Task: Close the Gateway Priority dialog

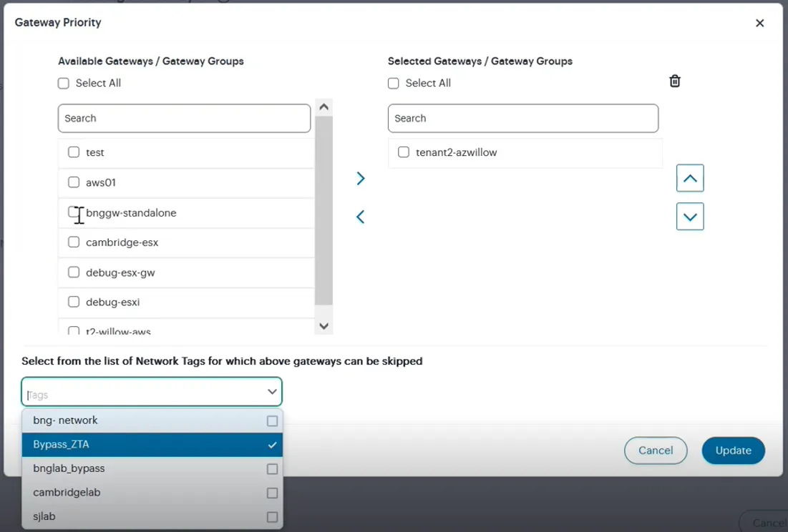Action: point(759,23)
